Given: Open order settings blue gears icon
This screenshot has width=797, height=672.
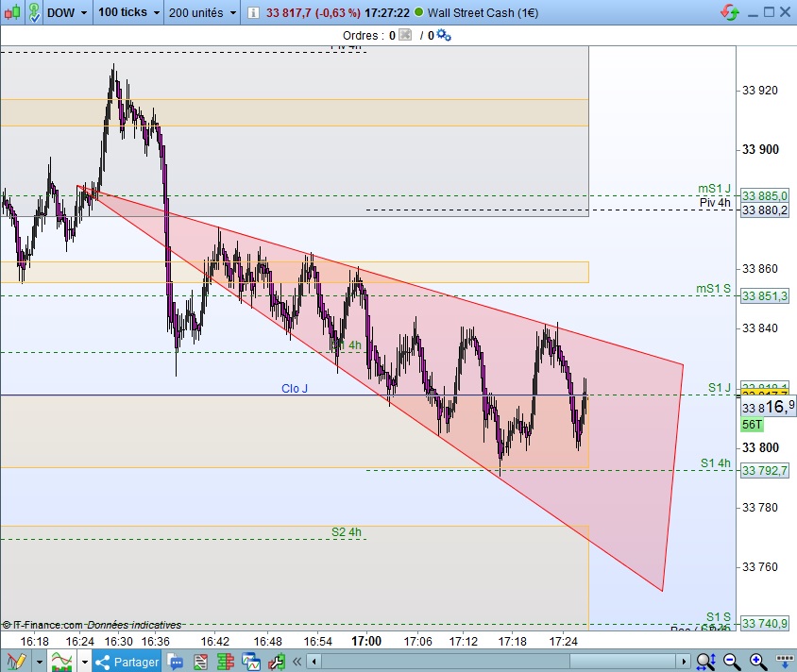Looking at the screenshot, I should [444, 35].
